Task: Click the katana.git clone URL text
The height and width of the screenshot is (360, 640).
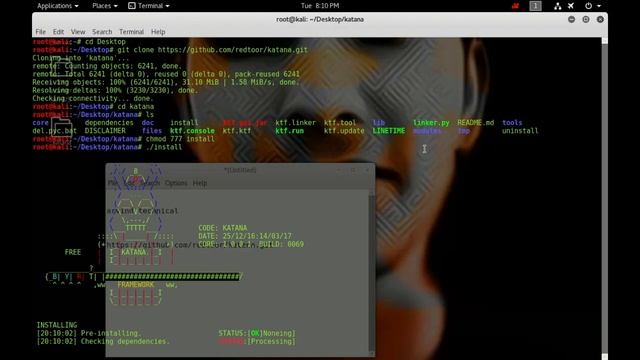Action: tap(233, 50)
